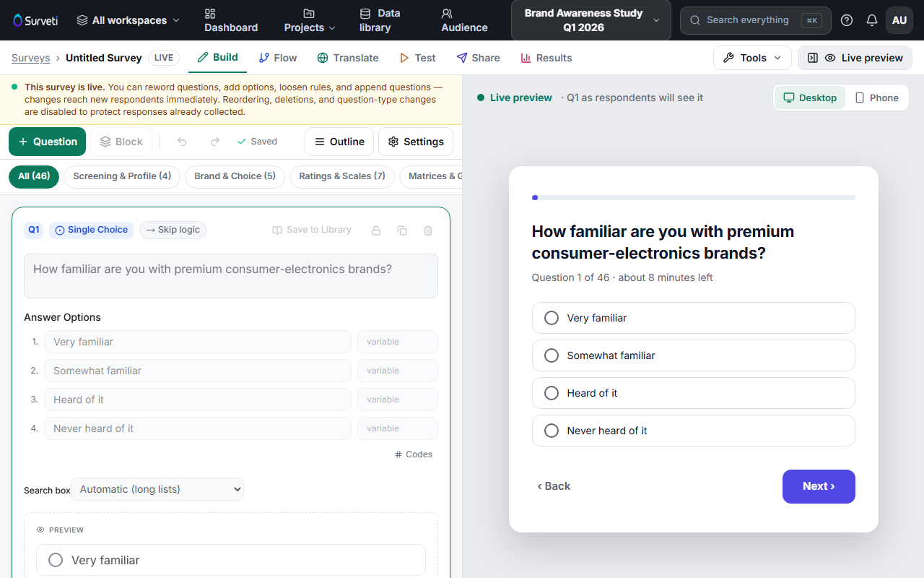Open the Tools dropdown
This screenshot has height=578, width=924.
[x=752, y=58]
